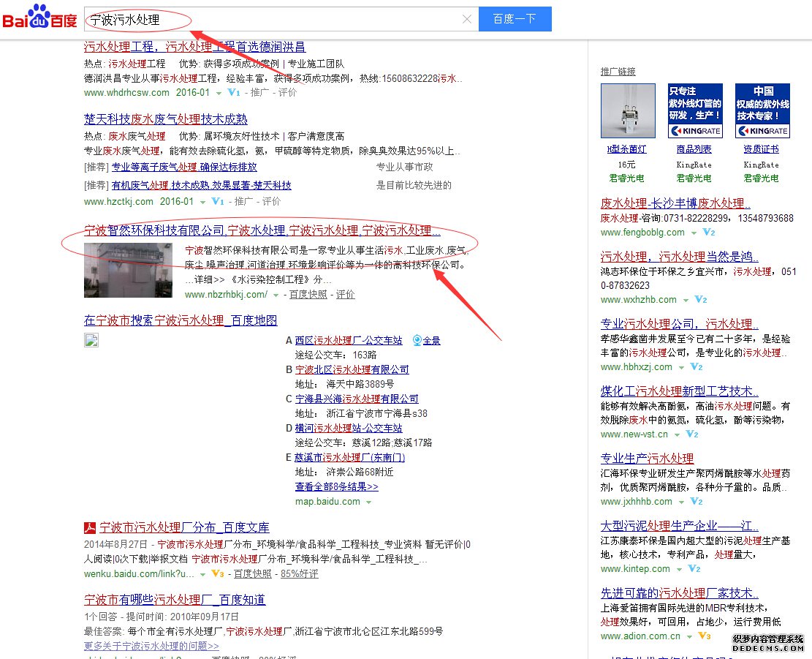
Task: Click the red PDF icon of 百度文库 result
Action: (x=90, y=527)
